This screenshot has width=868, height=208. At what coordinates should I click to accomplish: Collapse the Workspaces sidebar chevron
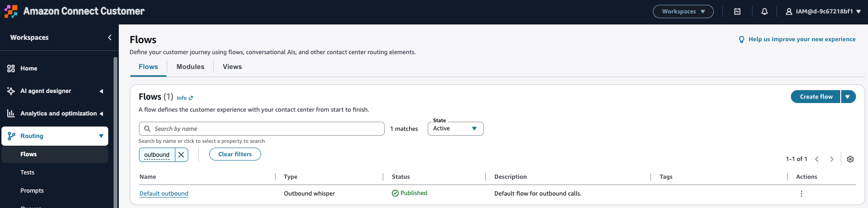[x=110, y=37]
